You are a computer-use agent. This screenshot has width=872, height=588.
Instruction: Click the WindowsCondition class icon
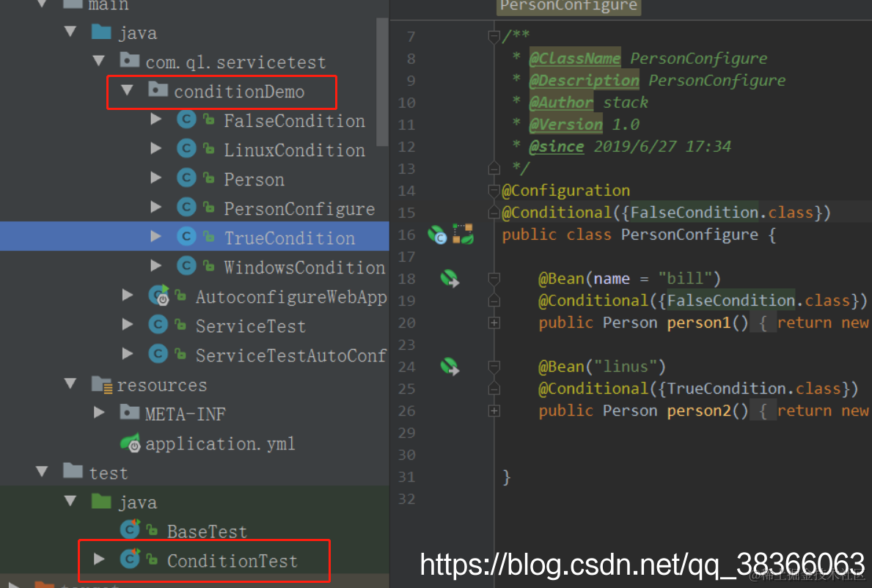[186, 267]
